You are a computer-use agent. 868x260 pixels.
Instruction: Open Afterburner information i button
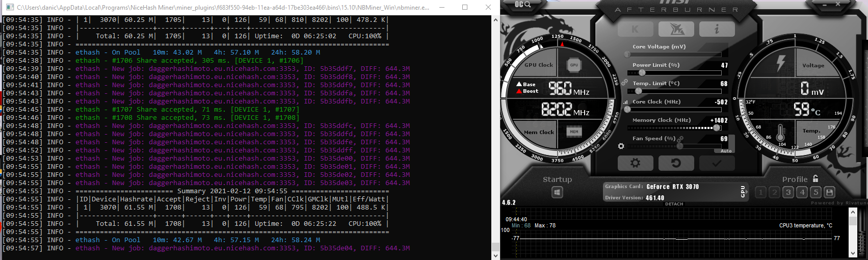click(x=717, y=29)
